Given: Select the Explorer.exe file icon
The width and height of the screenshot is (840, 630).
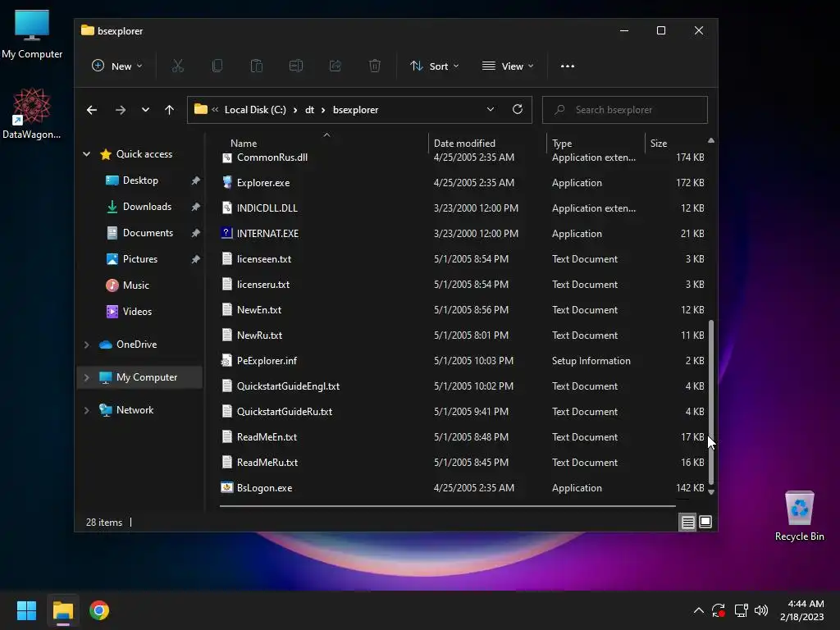Looking at the screenshot, I should (x=227, y=182).
